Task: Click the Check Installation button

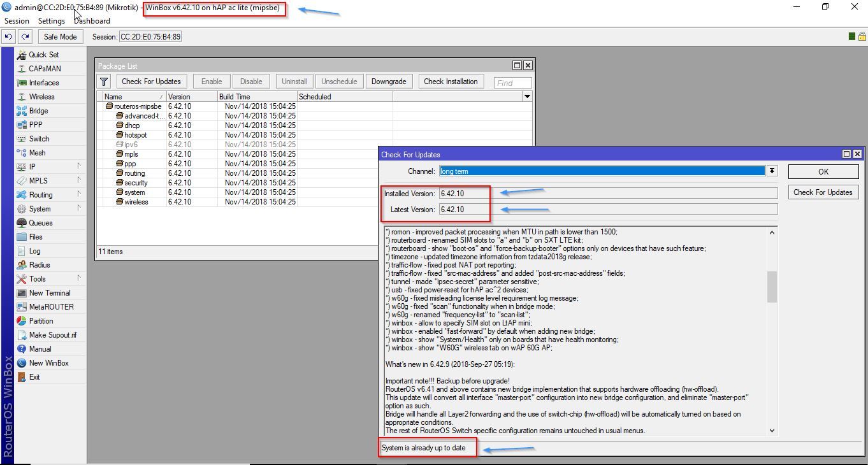Action: pos(451,82)
